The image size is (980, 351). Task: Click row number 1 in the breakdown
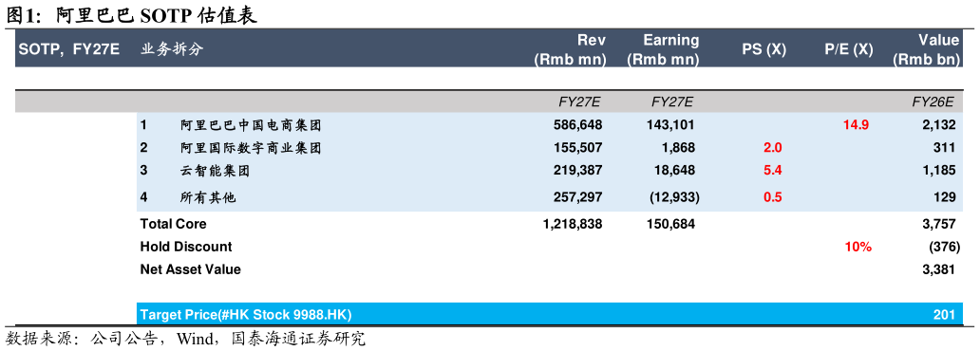coord(143,125)
